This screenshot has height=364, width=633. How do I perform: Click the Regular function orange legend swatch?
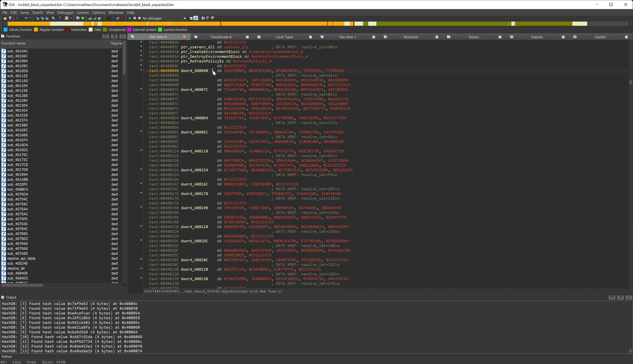click(x=36, y=30)
